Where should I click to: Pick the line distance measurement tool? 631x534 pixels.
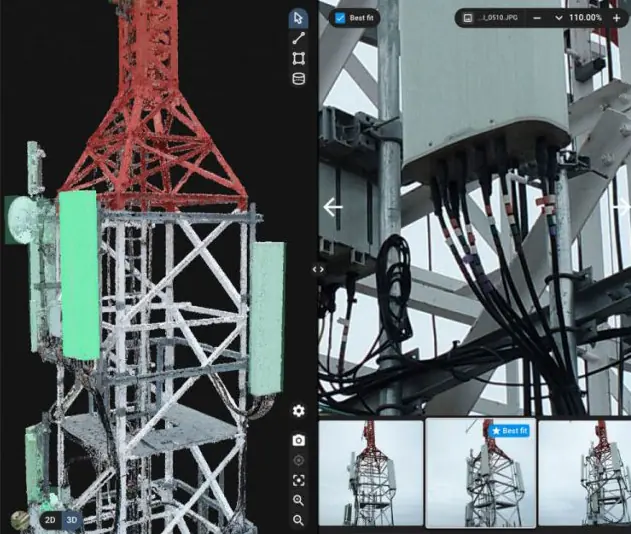[298, 38]
